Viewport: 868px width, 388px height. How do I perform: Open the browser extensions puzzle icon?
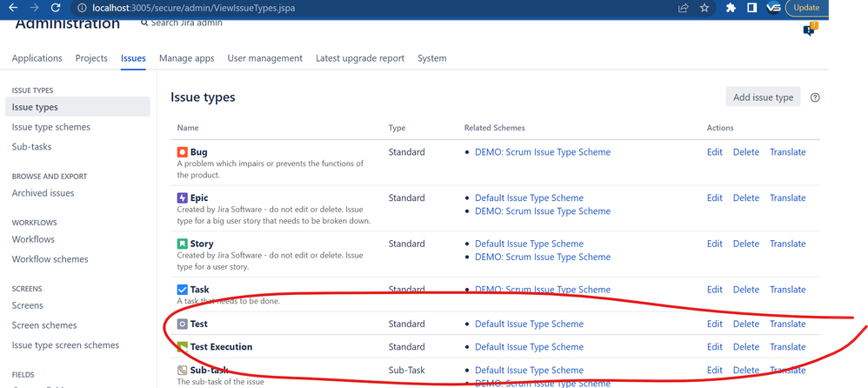pyautogui.click(x=731, y=8)
